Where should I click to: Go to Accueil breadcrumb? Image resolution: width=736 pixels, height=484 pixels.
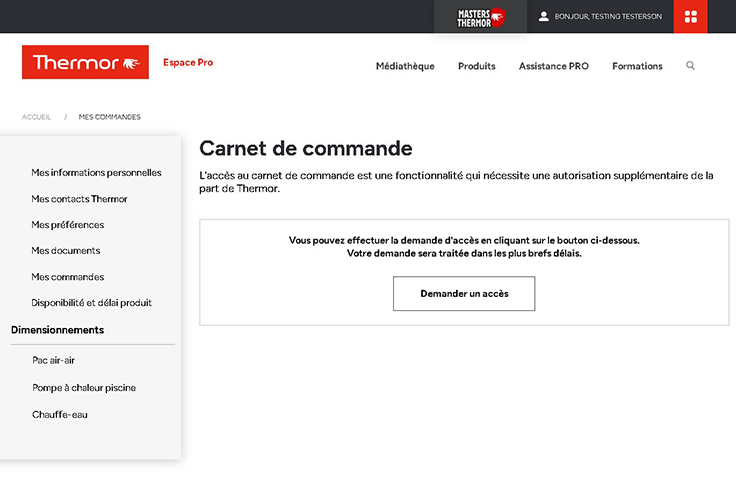pyautogui.click(x=36, y=117)
